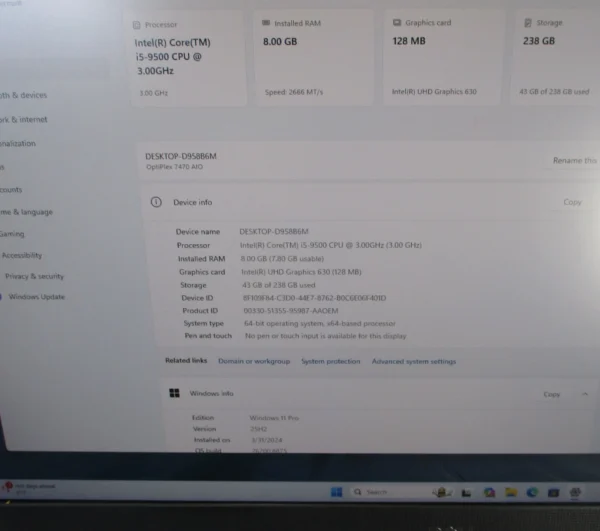Open the Windows Start menu
This screenshot has height=531, width=600.
(336, 492)
